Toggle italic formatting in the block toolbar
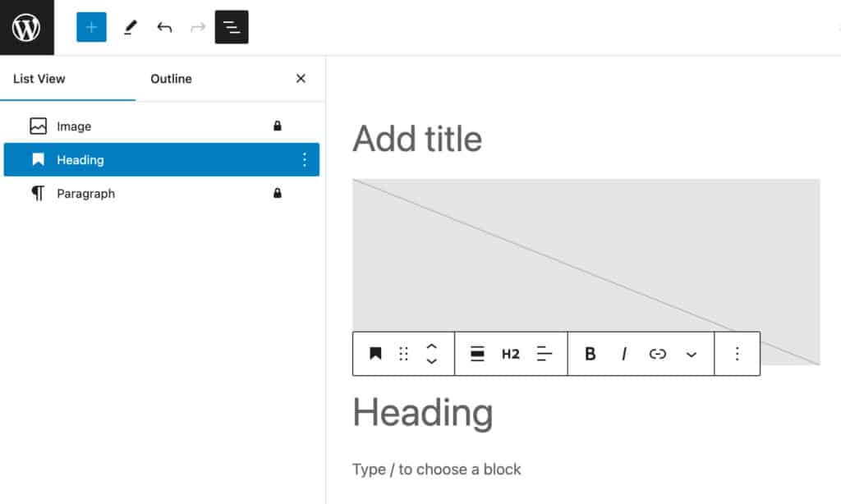 624,354
